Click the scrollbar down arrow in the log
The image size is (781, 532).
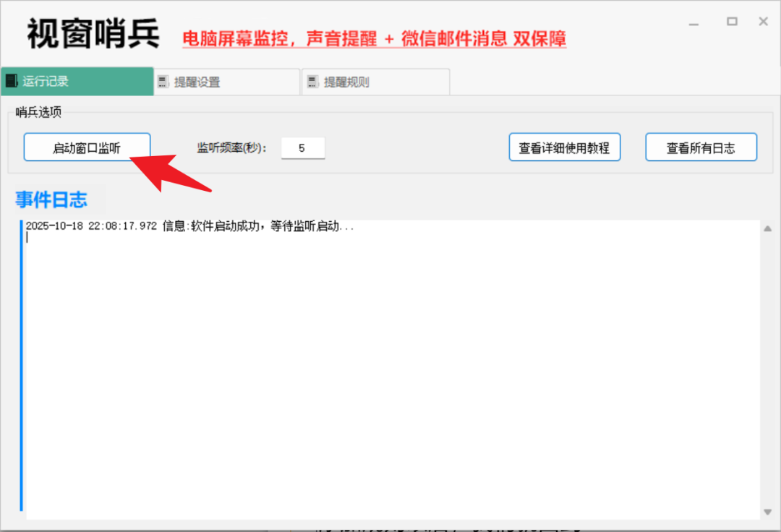[768, 512]
